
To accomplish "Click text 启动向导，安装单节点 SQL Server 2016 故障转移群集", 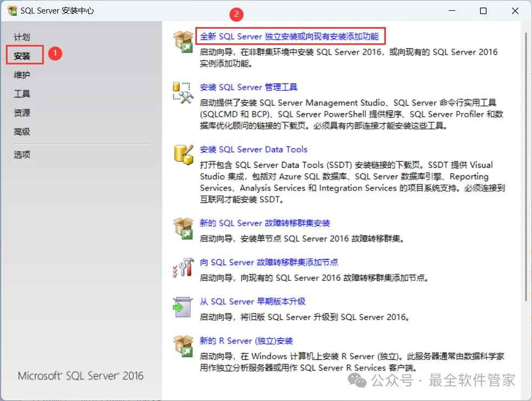I will (302, 239).
